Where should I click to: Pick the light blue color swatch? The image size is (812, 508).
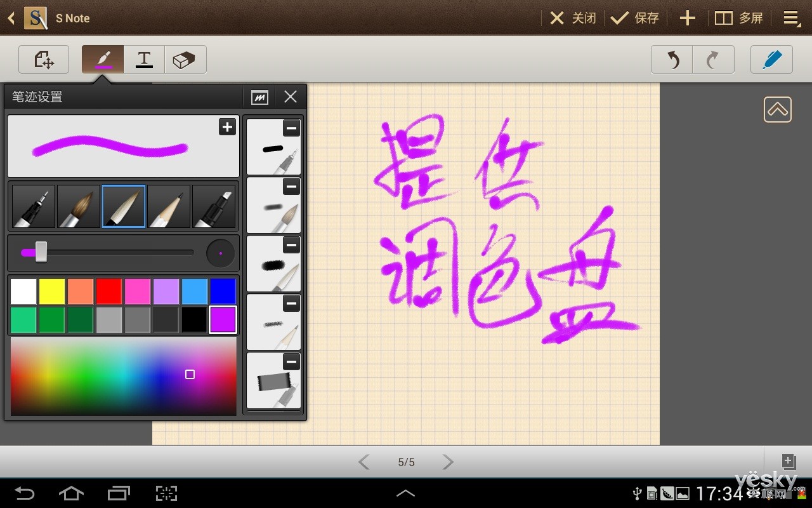pos(195,291)
